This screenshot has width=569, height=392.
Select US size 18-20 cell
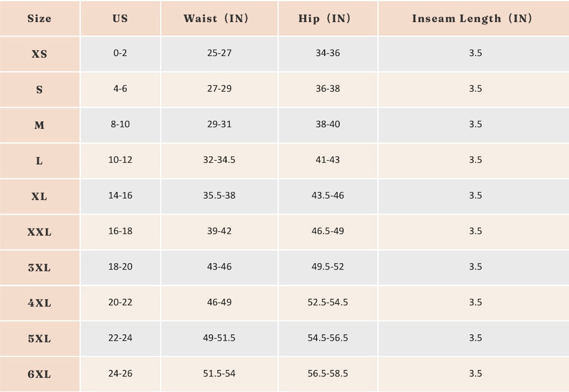click(120, 266)
